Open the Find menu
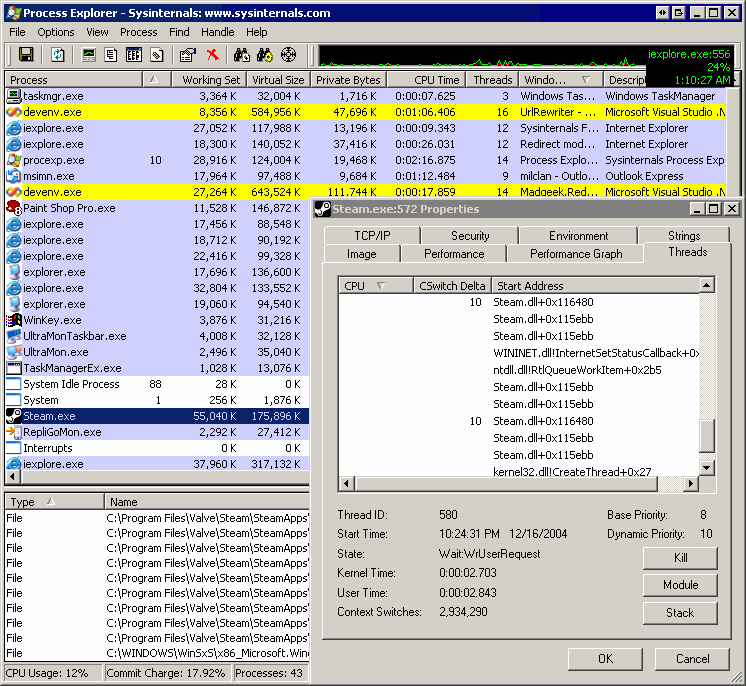 click(x=179, y=32)
